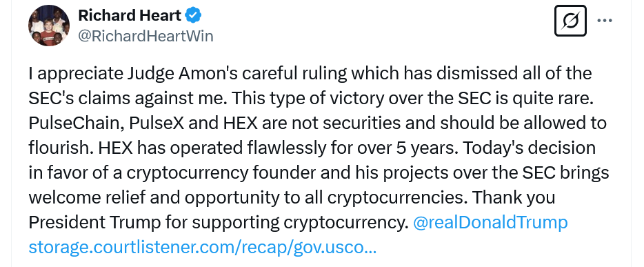This screenshot has height=267, width=644.
Task: Open Richard Heart's profile picture
Action: [49, 26]
